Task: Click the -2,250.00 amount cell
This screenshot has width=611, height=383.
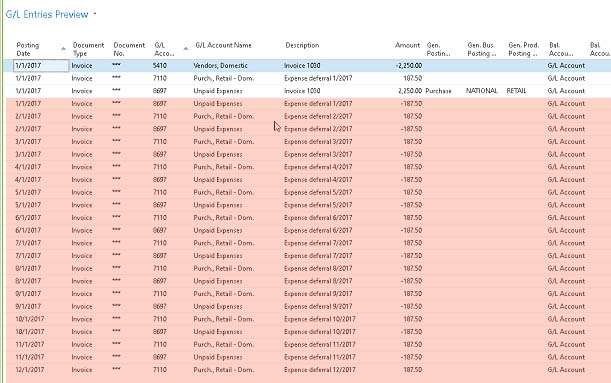Action: (408, 65)
